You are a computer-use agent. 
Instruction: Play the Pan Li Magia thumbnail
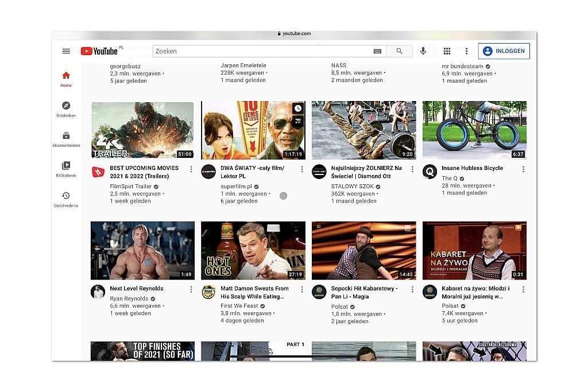pos(363,250)
